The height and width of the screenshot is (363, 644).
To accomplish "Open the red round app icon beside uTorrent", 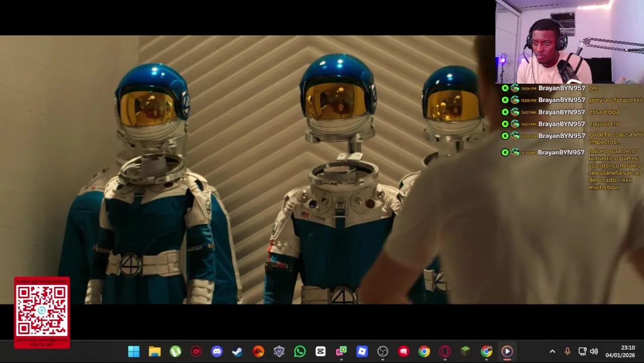I will (196, 351).
